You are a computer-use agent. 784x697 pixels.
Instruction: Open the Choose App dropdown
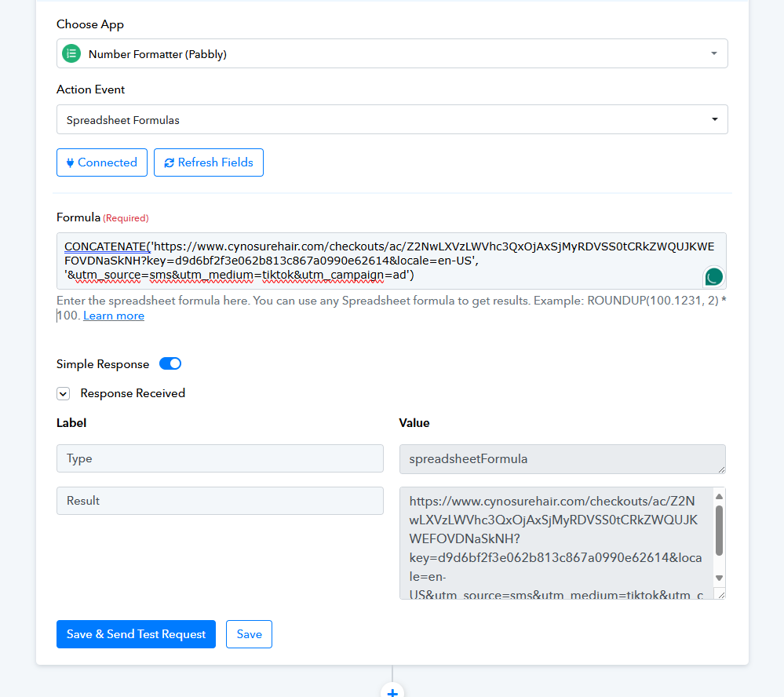[x=392, y=53]
